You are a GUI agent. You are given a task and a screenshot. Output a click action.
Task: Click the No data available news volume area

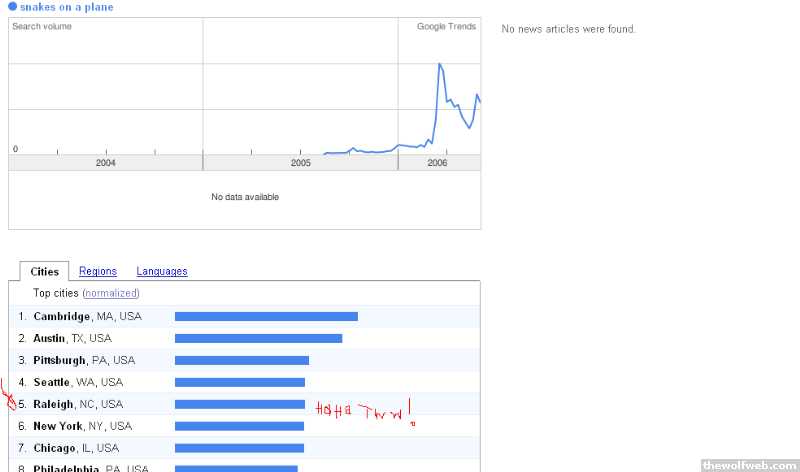[244, 197]
